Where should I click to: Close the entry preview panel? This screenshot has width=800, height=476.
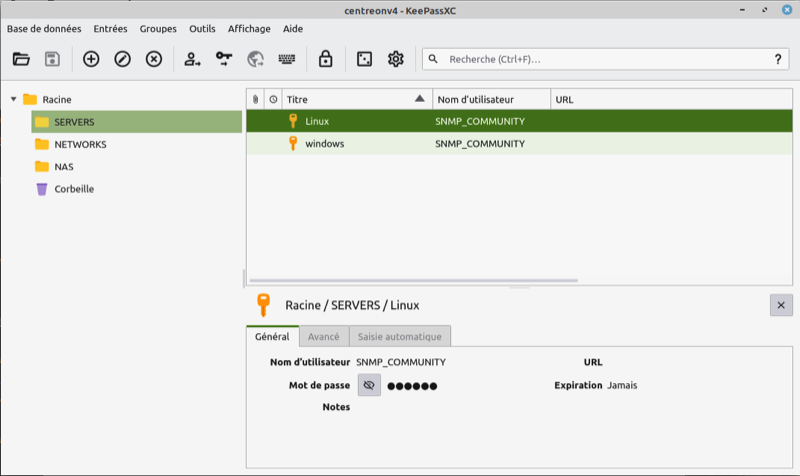tap(780, 305)
